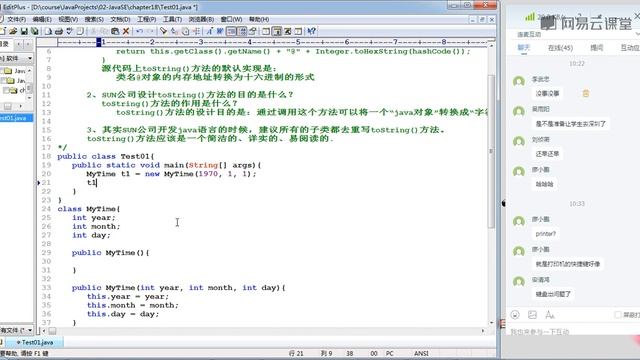Click the Find flashlight icon
Screen dimensions: 640x360
click(x=164, y=31)
